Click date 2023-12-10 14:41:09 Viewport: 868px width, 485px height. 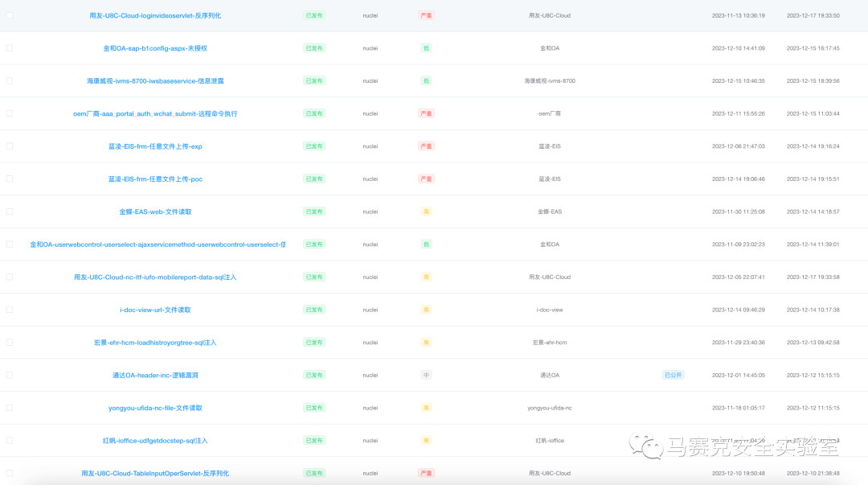point(739,48)
